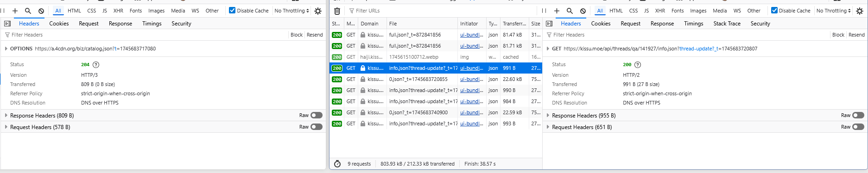
Task: Type in the Filter URLs field
Action: 442,11
